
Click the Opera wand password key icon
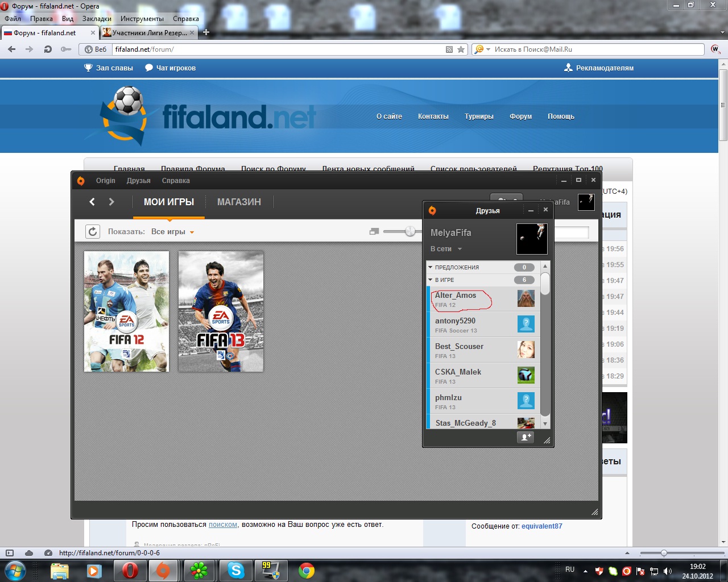coord(66,49)
